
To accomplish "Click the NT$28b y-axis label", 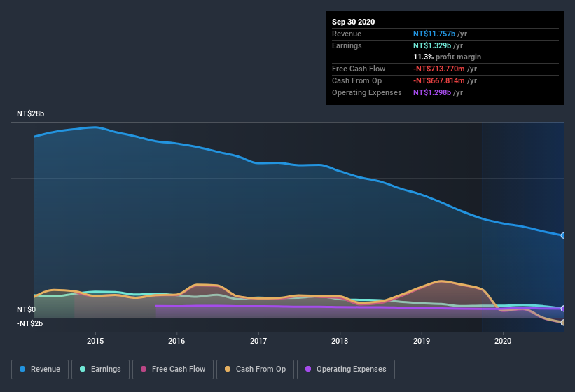I will tap(30, 113).
